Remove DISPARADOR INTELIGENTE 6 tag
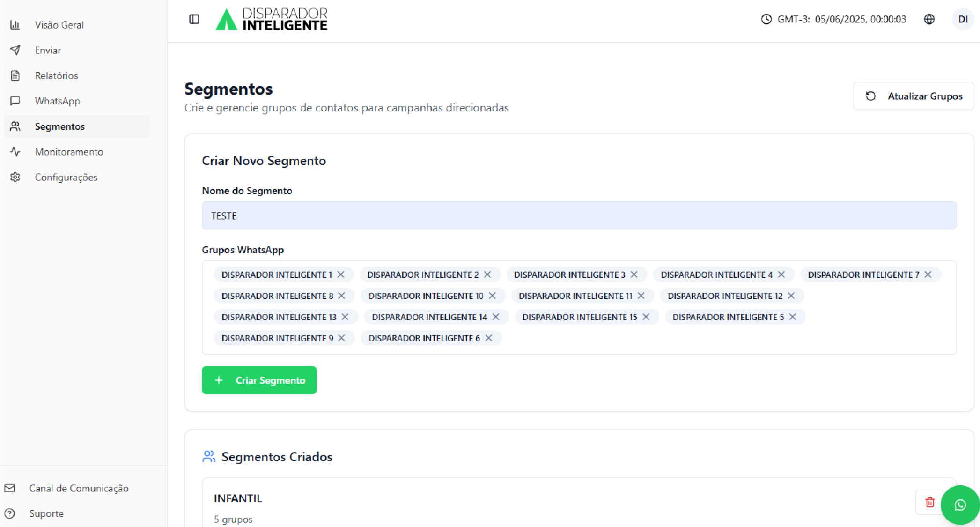 coord(489,338)
